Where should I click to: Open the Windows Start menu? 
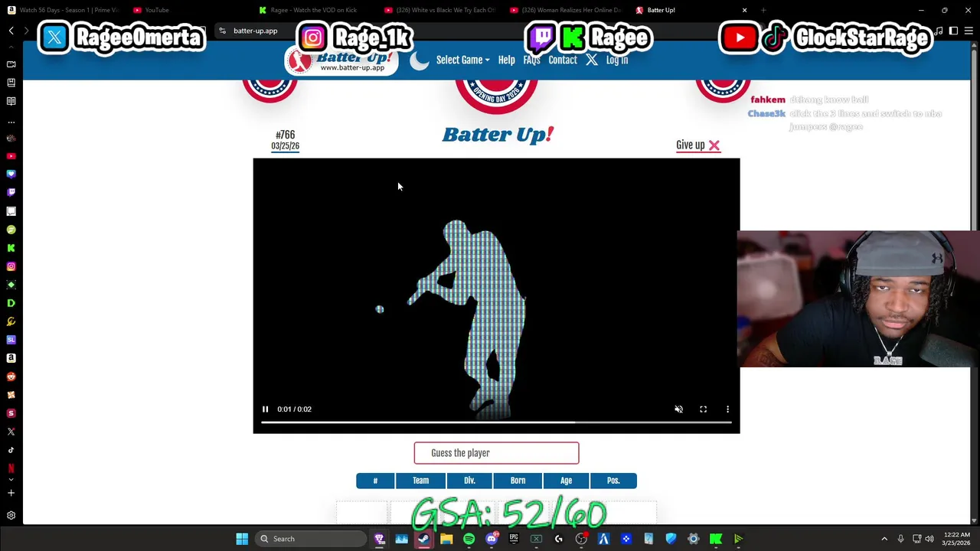coord(242,539)
